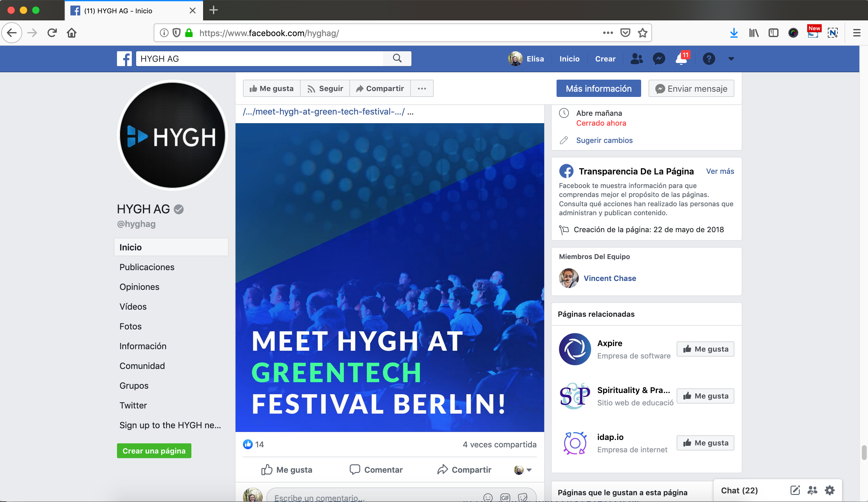Screen dimensions: 868x502
Task: Click the new message compose icon in chat bar
Action: (x=795, y=490)
